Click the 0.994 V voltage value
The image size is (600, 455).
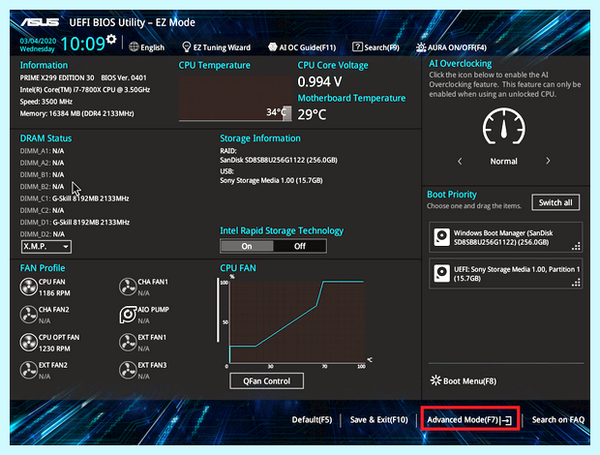(320, 82)
